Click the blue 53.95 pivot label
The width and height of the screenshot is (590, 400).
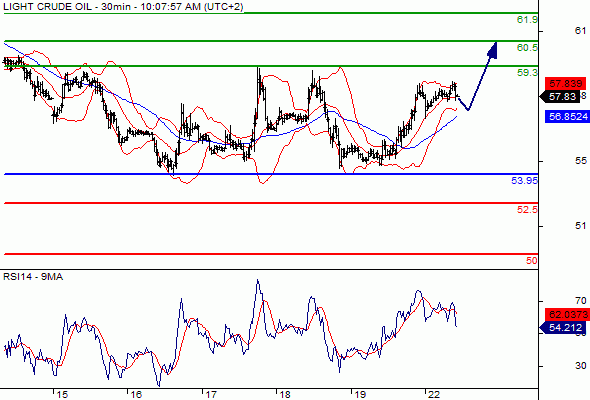[x=525, y=181]
